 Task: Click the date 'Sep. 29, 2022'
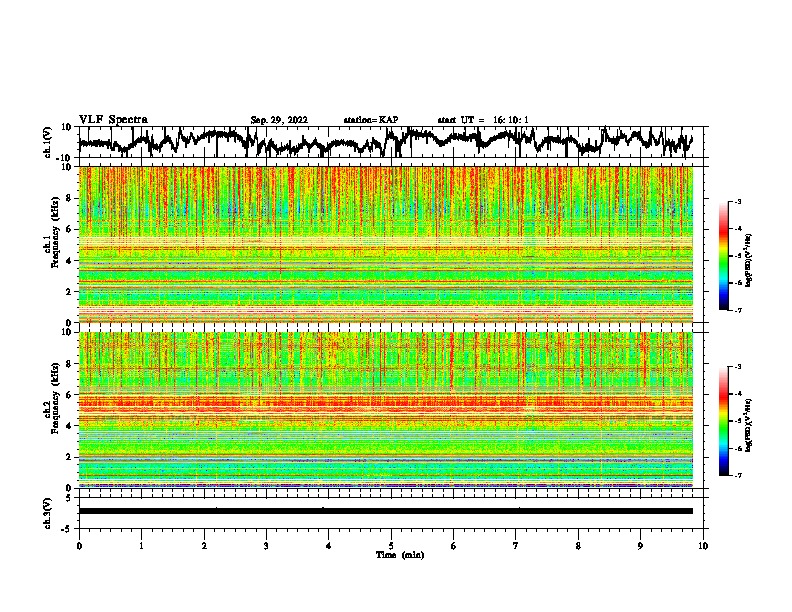click(x=279, y=120)
